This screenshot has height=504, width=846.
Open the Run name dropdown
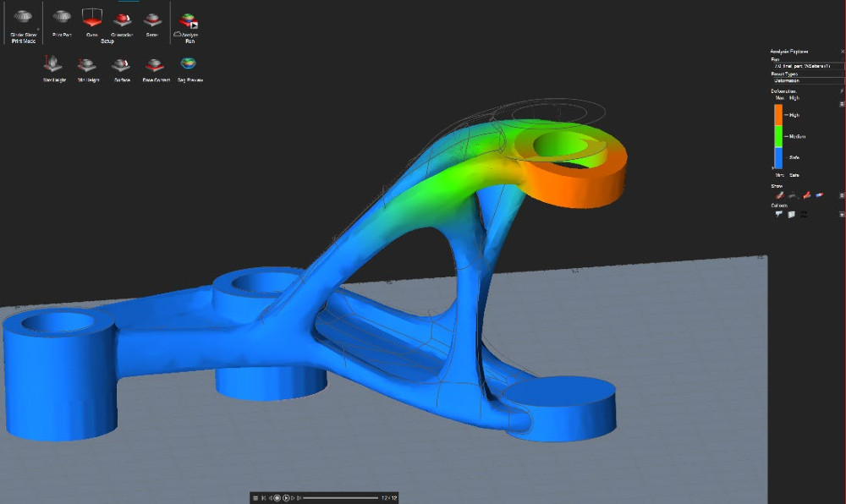pos(807,66)
